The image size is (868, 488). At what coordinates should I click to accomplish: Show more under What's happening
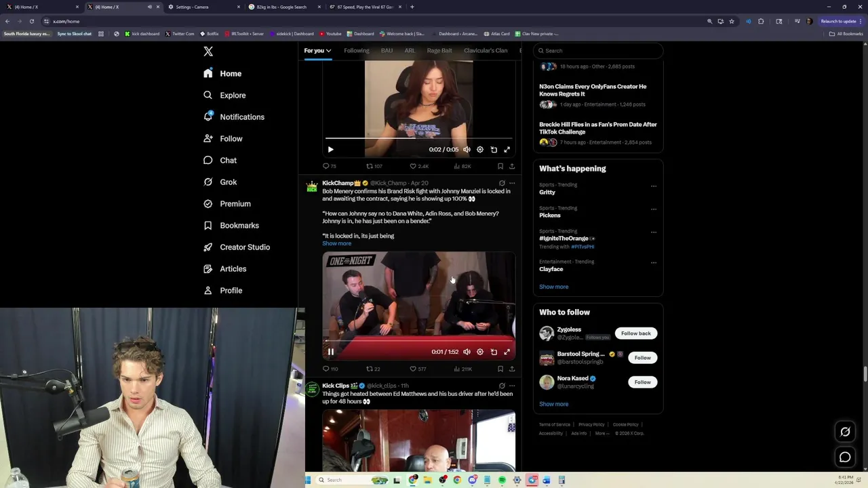click(553, 287)
